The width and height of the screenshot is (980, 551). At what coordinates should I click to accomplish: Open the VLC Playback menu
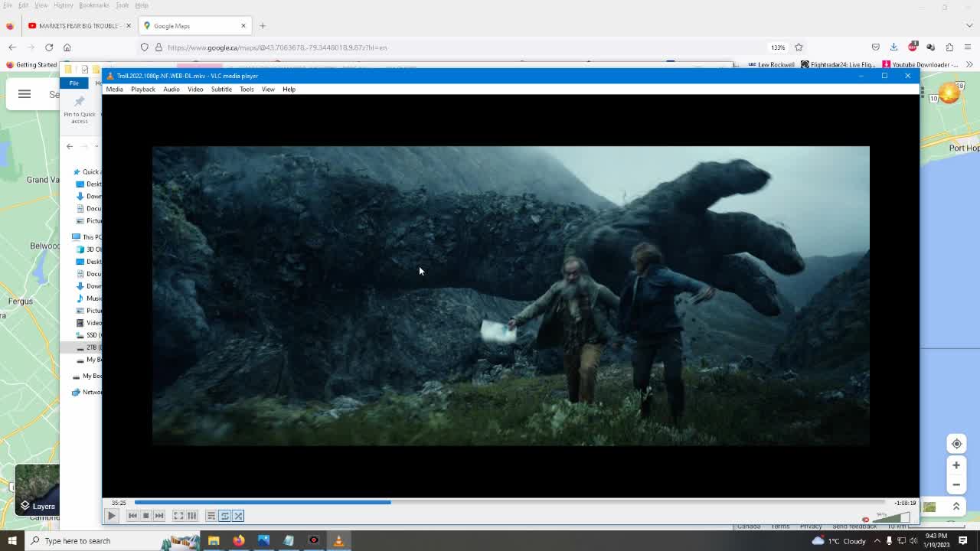143,90
